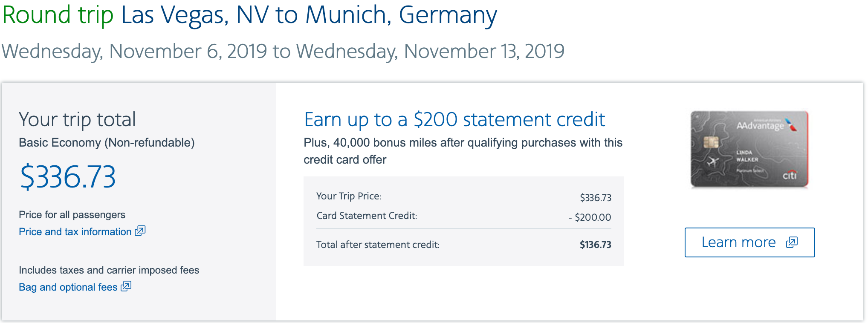Click the Las Vegas, NV to Munich, Germany title
868x323 pixels.
click(309, 15)
